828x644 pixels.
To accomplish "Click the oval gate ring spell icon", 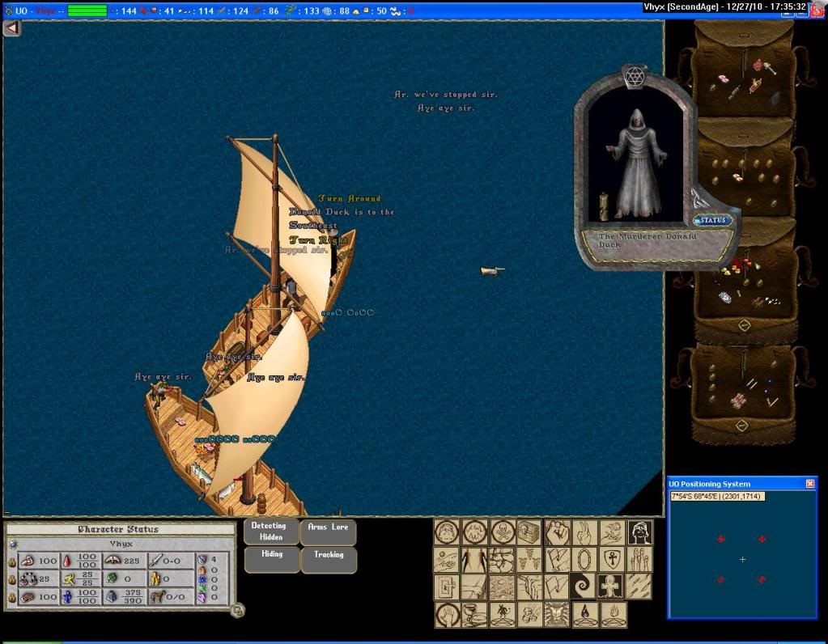I will click(x=584, y=559).
